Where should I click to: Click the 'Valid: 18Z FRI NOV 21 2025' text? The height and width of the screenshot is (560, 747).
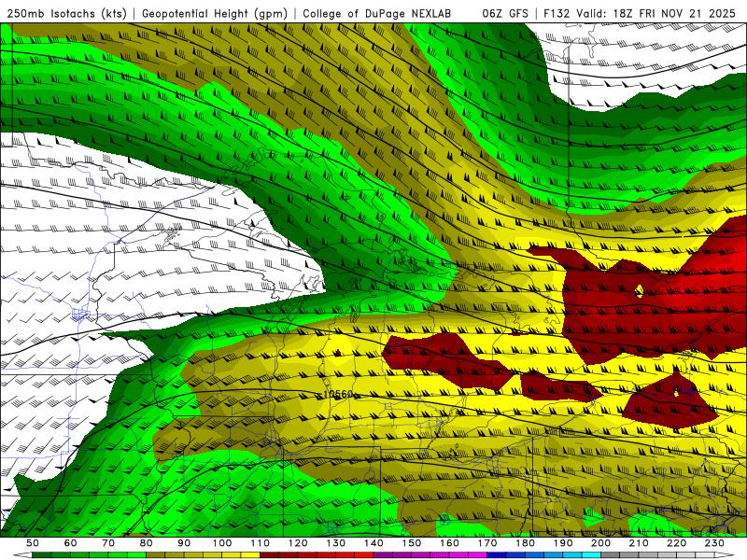tap(656, 14)
